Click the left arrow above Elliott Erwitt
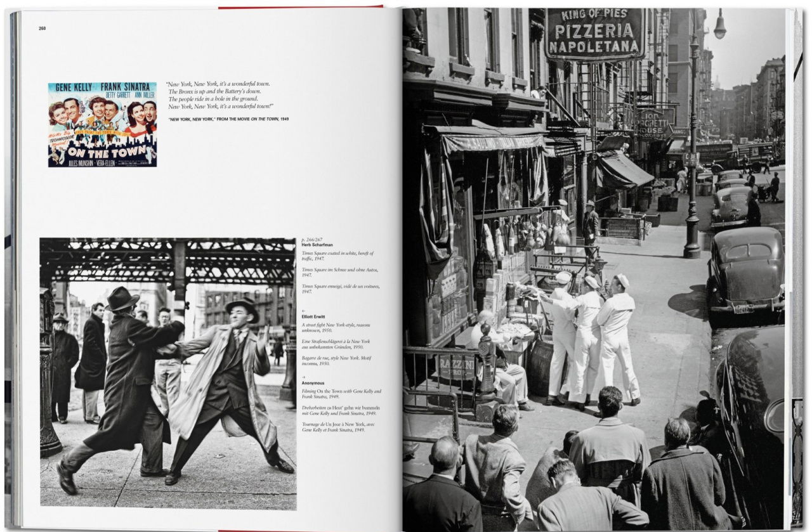The image size is (812, 532). 304,310
